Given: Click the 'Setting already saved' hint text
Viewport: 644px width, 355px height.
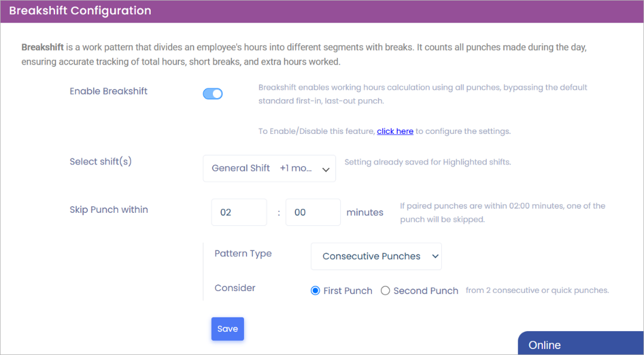Looking at the screenshot, I should point(428,162).
